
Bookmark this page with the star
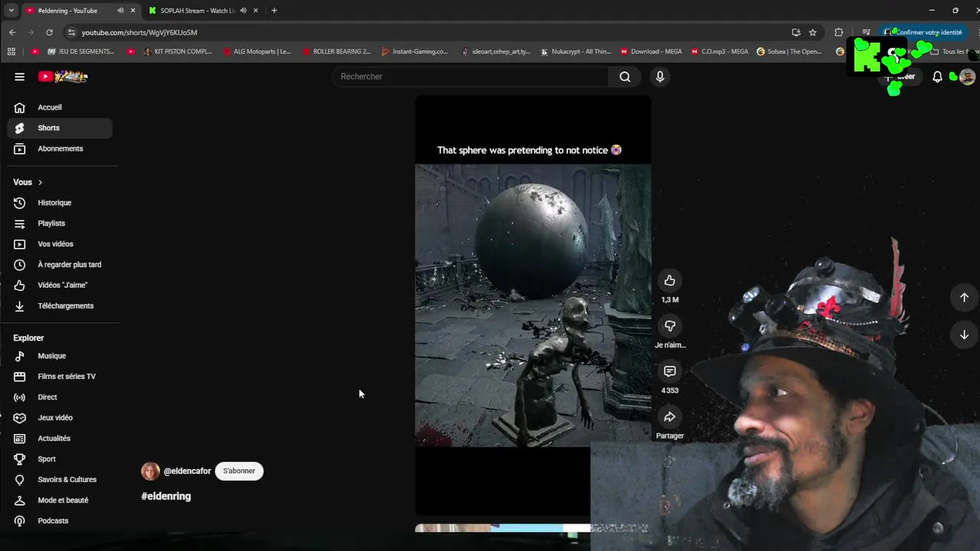point(812,32)
